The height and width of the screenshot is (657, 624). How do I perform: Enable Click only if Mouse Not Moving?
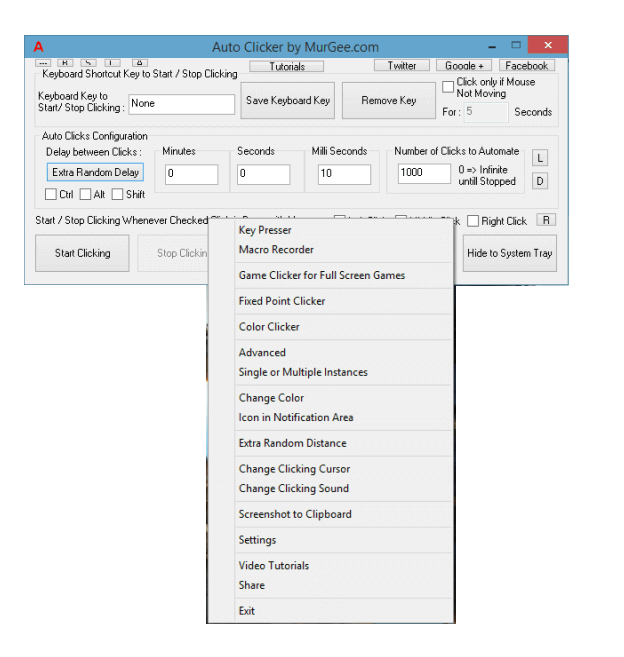pos(448,87)
